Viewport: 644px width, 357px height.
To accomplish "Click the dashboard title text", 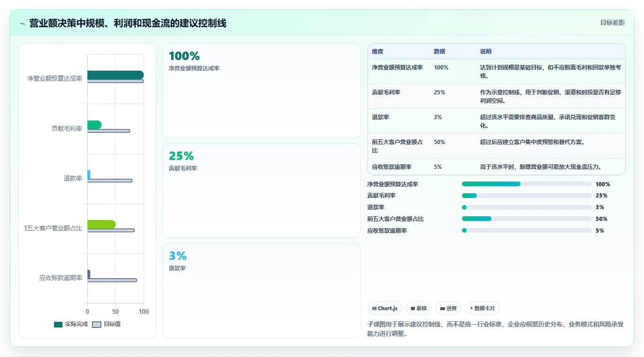I will click(x=128, y=23).
